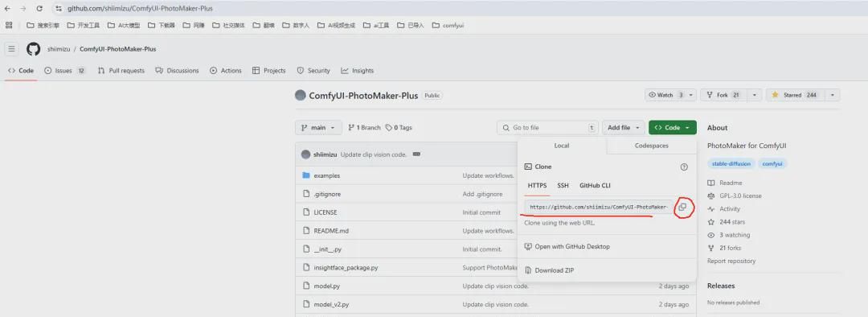This screenshot has height=317, width=868.
Task: Focus the Go to file search field
Action: pyautogui.click(x=547, y=127)
